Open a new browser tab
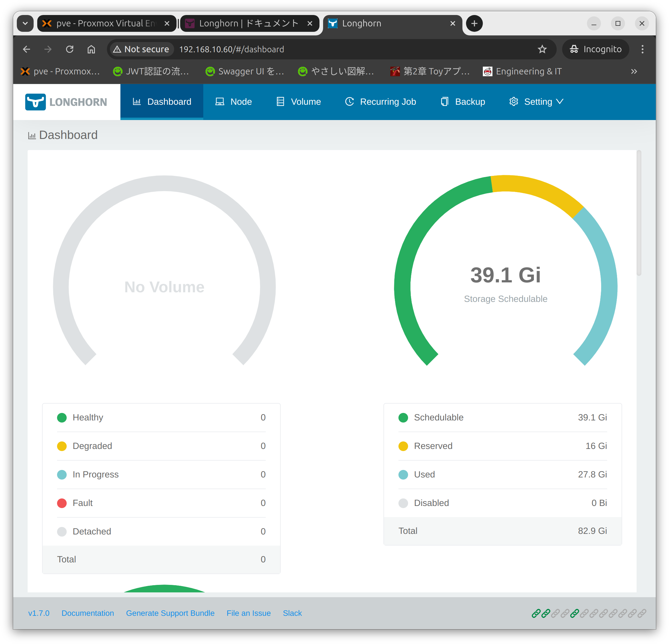Screen dimensions: 669x644 [474, 23]
